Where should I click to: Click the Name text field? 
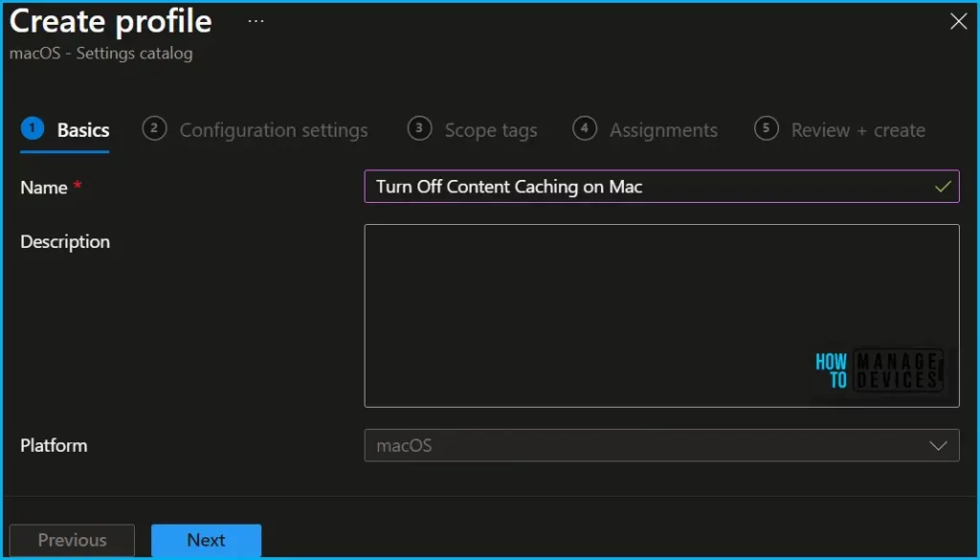tap(661, 187)
